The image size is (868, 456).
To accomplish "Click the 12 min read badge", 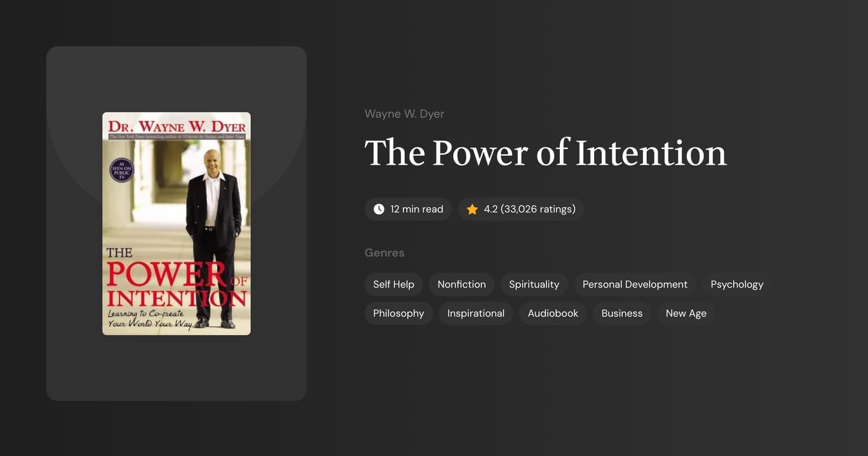I will tap(408, 209).
